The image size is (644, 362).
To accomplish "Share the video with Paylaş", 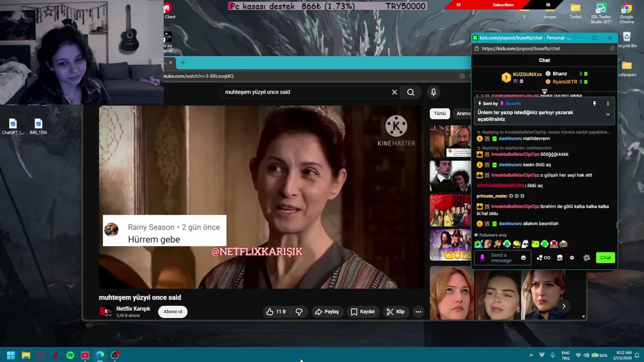I will click(327, 312).
